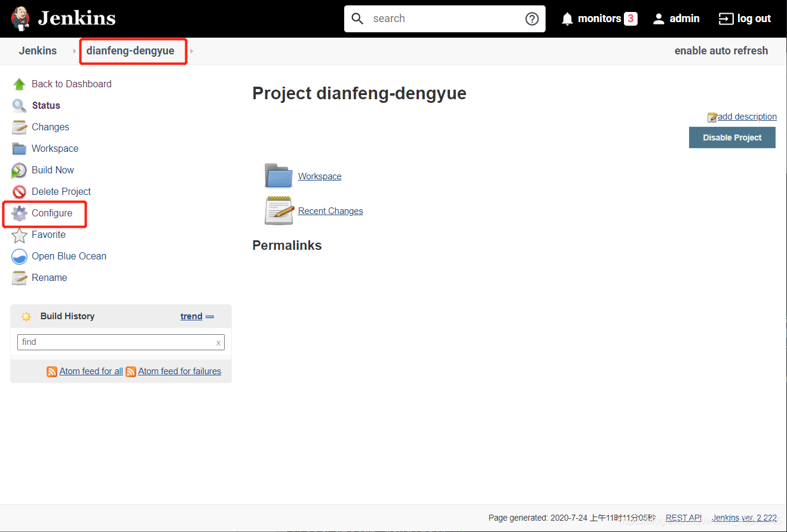Click the Rename notepad icon
Image resolution: width=787 pixels, height=532 pixels.
[19, 278]
